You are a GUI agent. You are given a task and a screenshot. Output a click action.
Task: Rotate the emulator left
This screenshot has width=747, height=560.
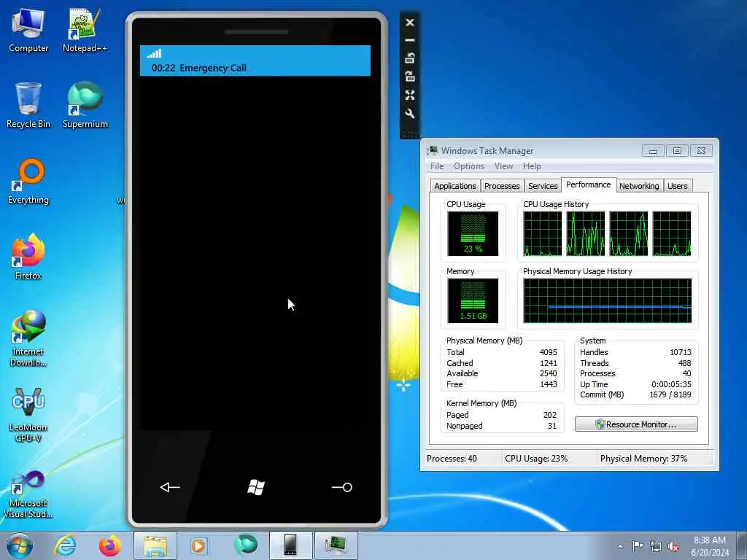coord(410,58)
